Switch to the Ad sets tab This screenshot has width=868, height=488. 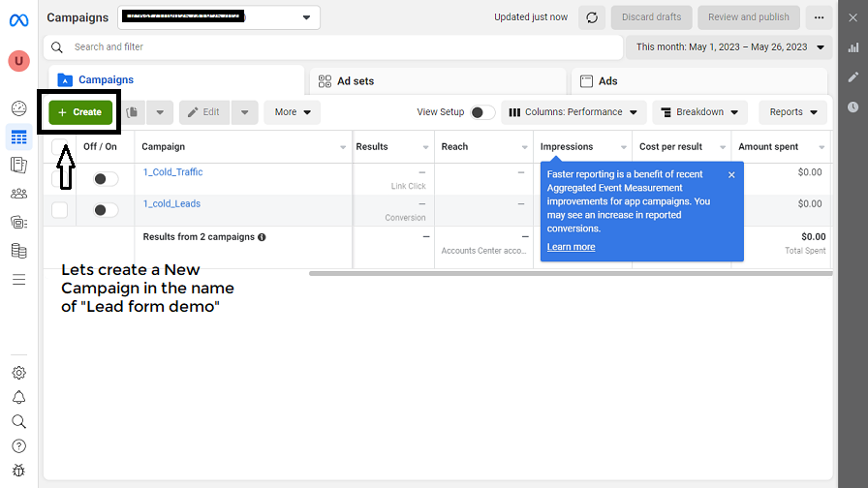436,81
